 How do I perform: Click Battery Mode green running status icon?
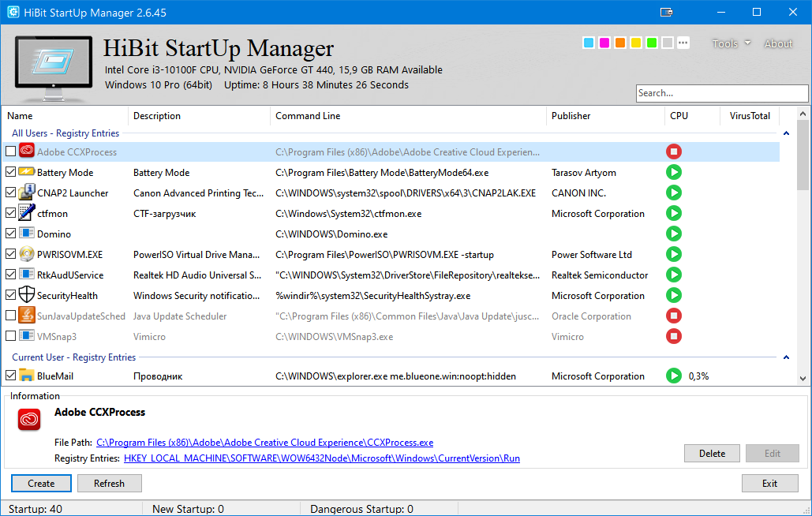click(673, 172)
